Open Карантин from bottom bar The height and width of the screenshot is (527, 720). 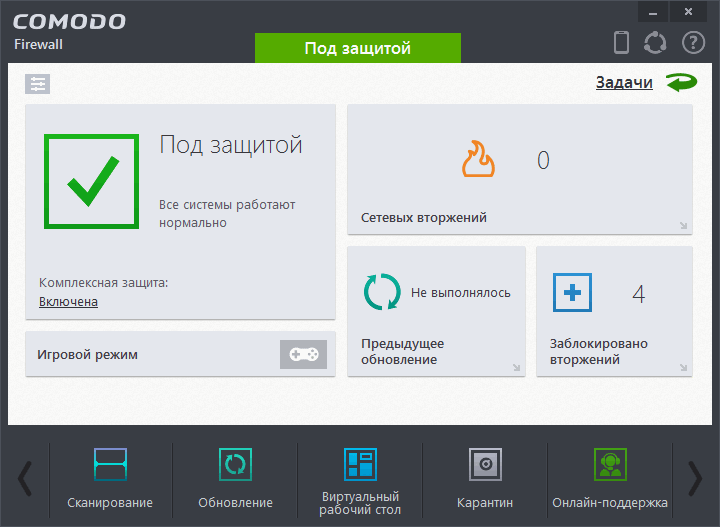pyautogui.click(x=485, y=479)
